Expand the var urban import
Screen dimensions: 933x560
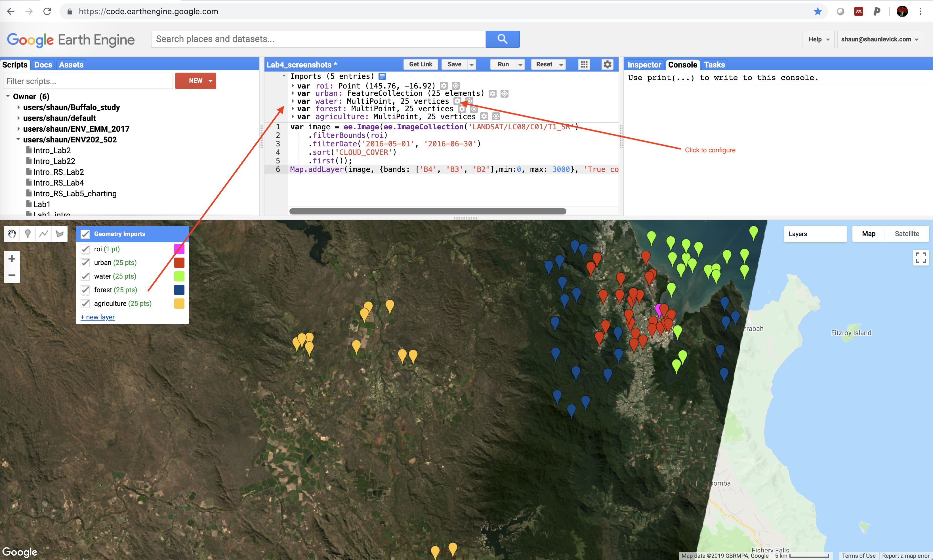tap(293, 93)
